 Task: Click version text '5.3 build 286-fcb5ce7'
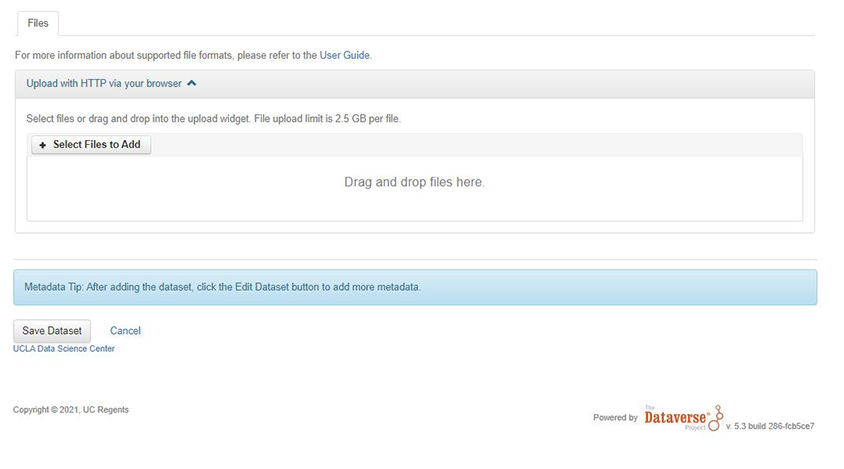(774, 426)
